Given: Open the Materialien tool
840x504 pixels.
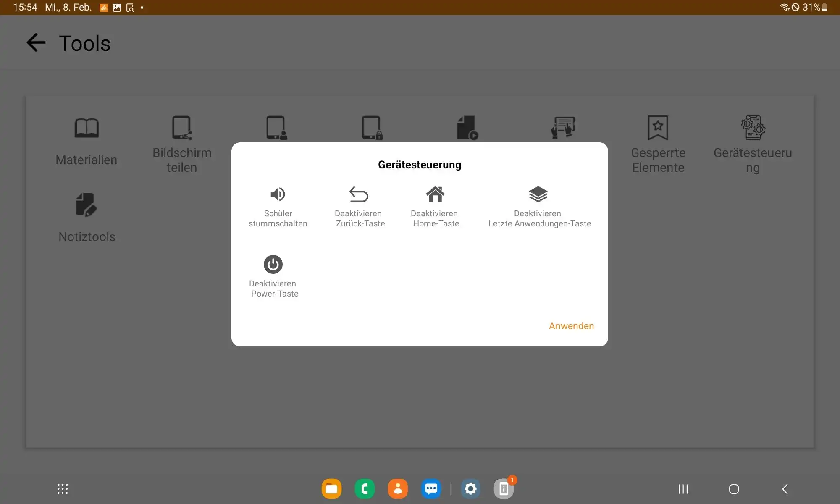Looking at the screenshot, I should click(87, 142).
